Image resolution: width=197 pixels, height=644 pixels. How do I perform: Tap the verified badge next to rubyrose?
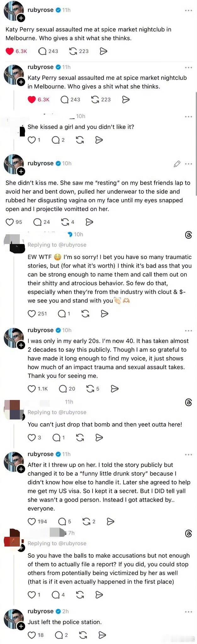pos(58,9)
